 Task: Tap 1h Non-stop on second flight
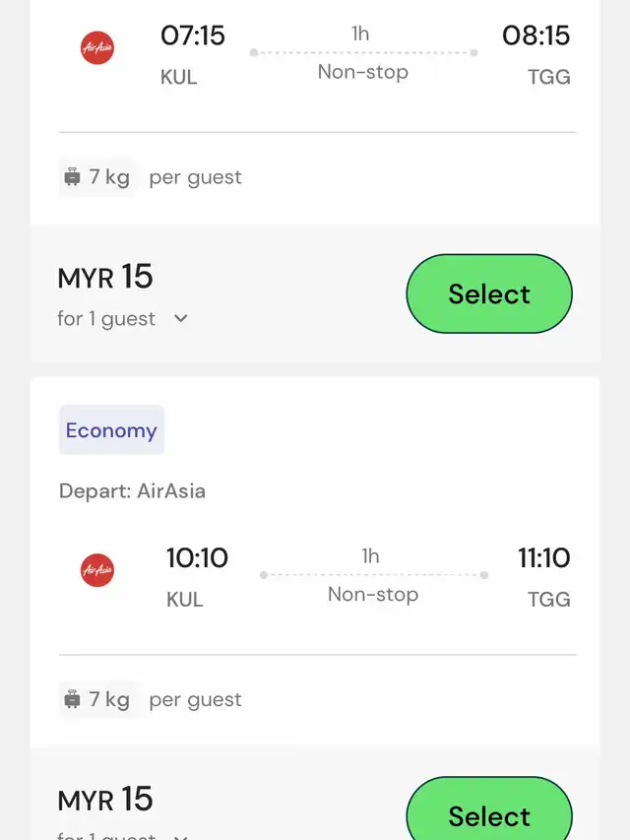point(373,575)
